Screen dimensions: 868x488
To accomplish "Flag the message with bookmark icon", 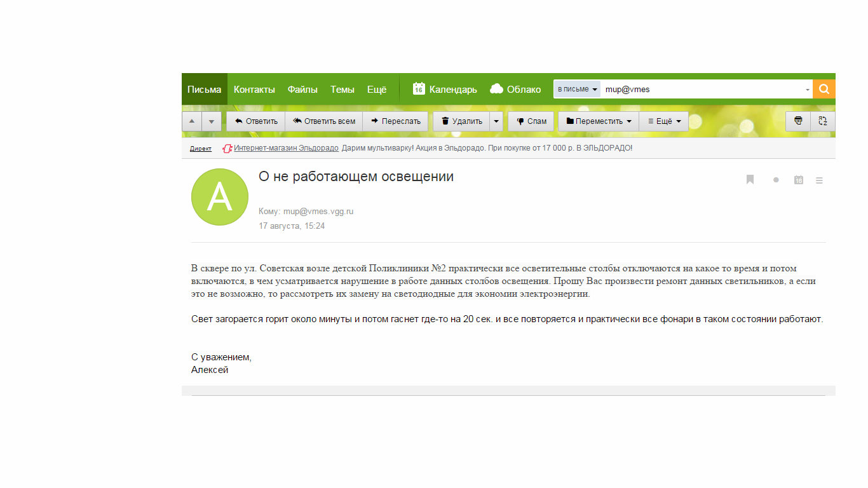I will 750,180.
